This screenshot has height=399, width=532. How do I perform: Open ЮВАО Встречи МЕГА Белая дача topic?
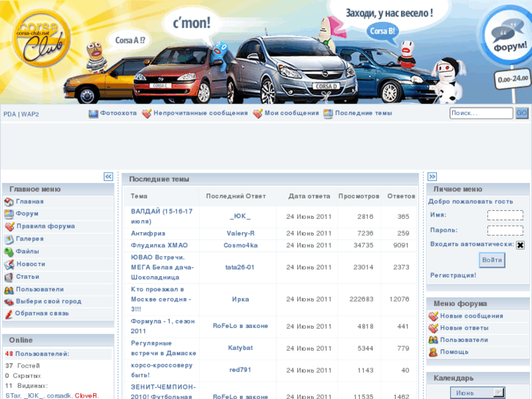click(162, 267)
